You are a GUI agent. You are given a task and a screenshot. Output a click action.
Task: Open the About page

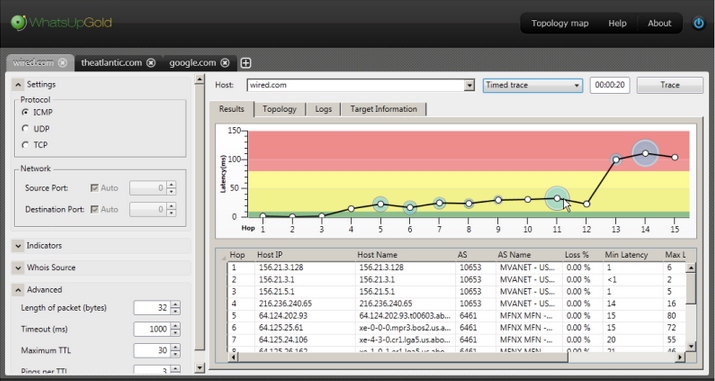(x=659, y=23)
